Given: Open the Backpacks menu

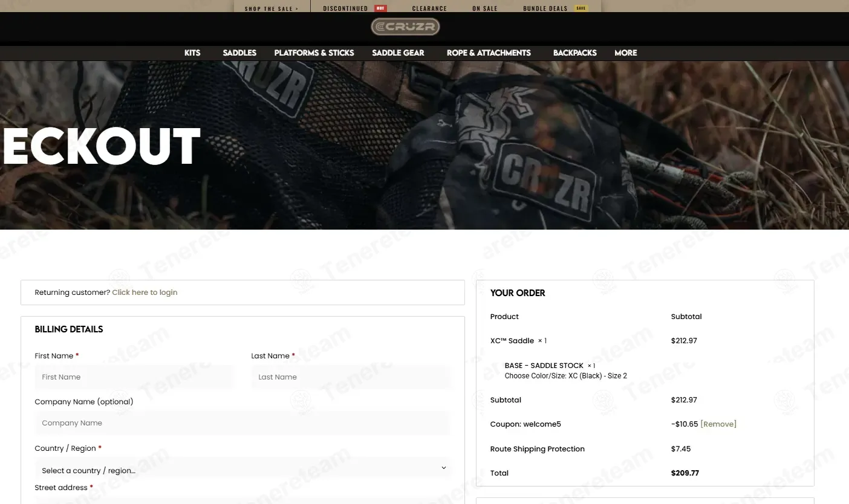Looking at the screenshot, I should [x=574, y=53].
